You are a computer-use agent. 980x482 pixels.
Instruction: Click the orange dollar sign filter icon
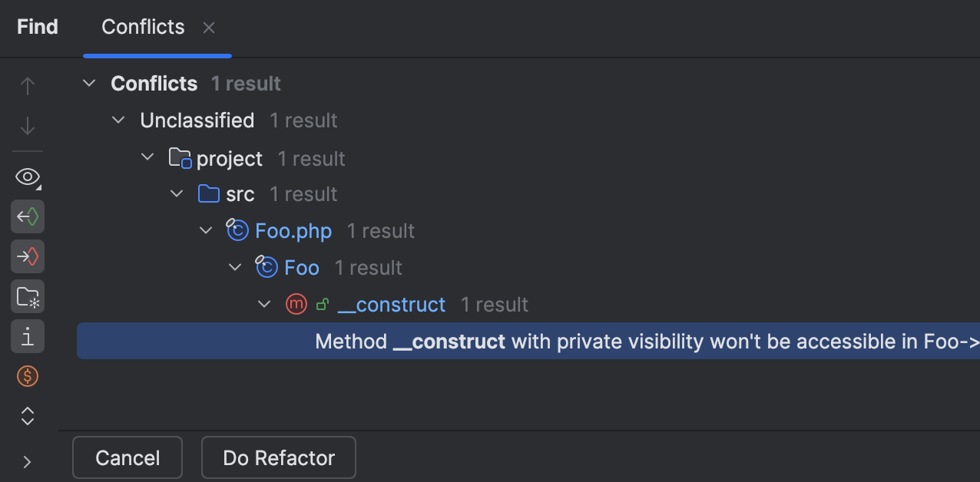28,376
